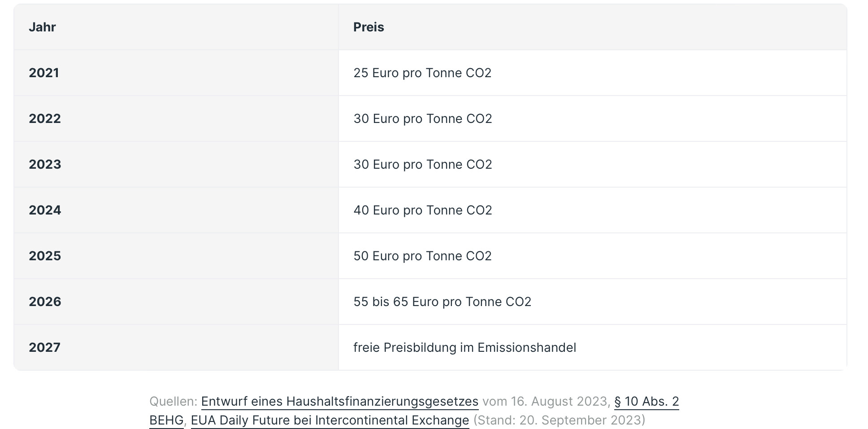868x429 pixels.
Task: Open the "§ 10 Abs. 2 BEHG" link
Action: [646, 401]
